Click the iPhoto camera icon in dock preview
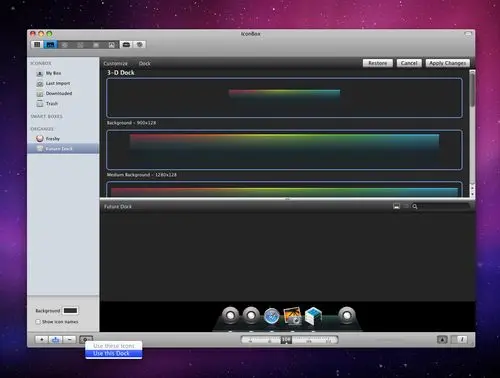 pyautogui.click(x=292, y=316)
